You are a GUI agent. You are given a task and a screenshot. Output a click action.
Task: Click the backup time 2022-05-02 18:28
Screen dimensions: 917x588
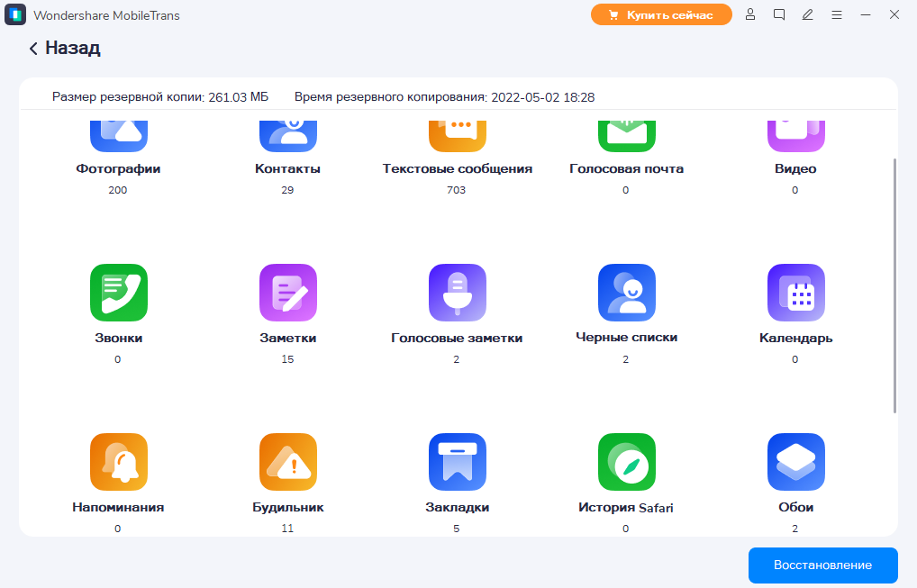pos(542,97)
